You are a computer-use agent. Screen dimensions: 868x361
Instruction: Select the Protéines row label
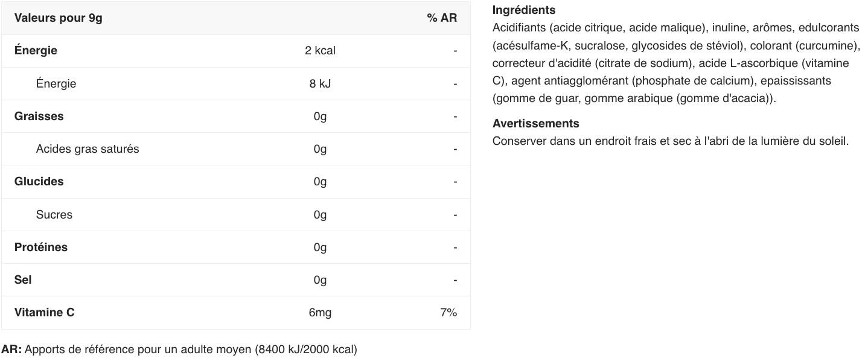(40, 248)
